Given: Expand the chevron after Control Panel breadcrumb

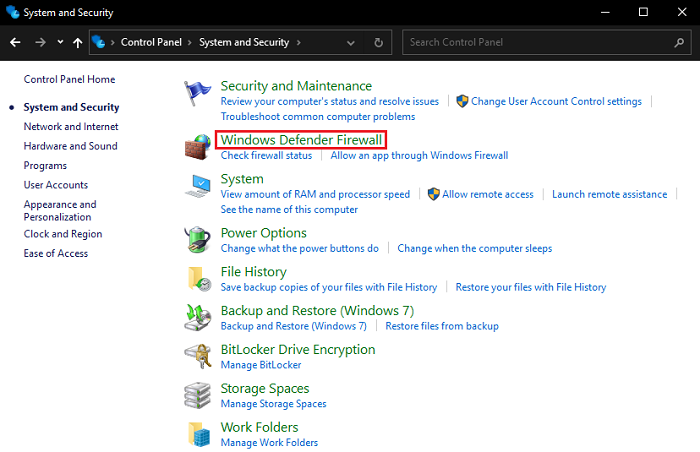Looking at the screenshot, I should 191,43.
